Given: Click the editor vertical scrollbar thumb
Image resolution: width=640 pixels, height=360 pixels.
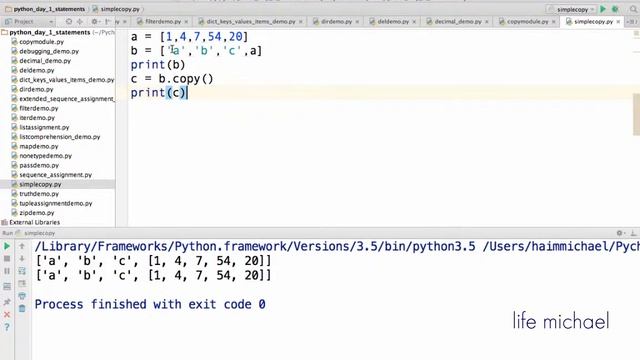Looking at the screenshot, I should click(636, 114).
